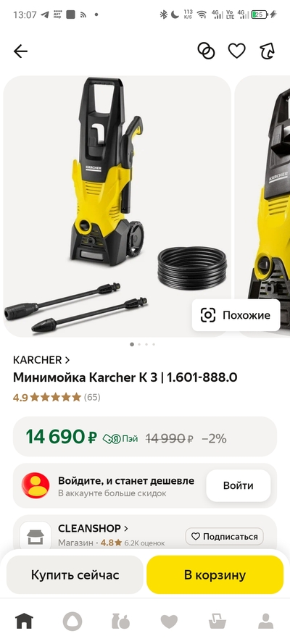Go to the Home tab
Viewport: 290px width, 644px height.
point(24,622)
